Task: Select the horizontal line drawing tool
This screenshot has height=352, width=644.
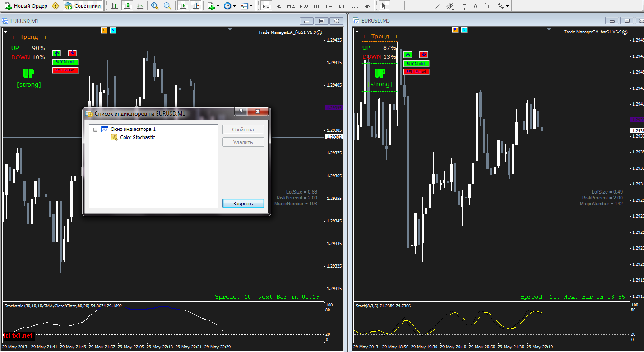Action: point(425,6)
